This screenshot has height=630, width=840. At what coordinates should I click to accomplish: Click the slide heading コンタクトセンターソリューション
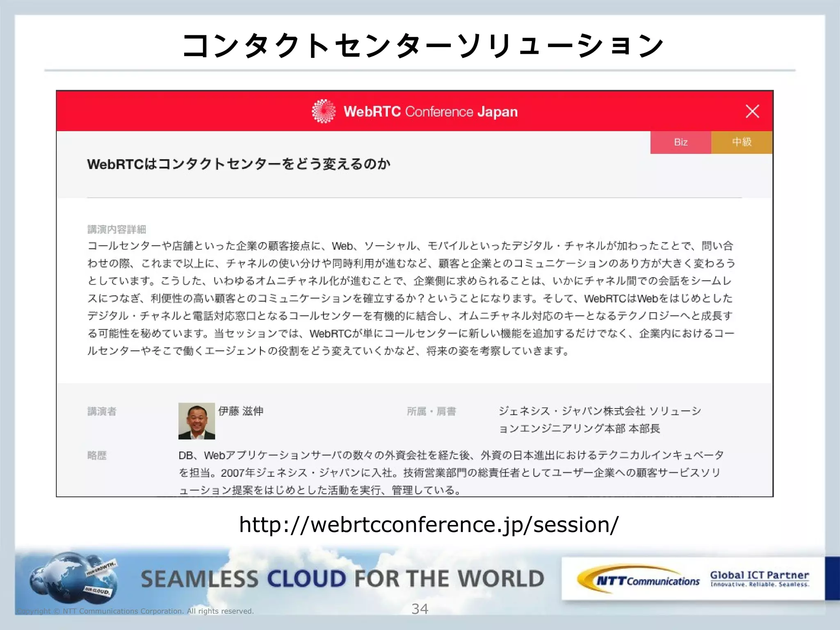[423, 45]
